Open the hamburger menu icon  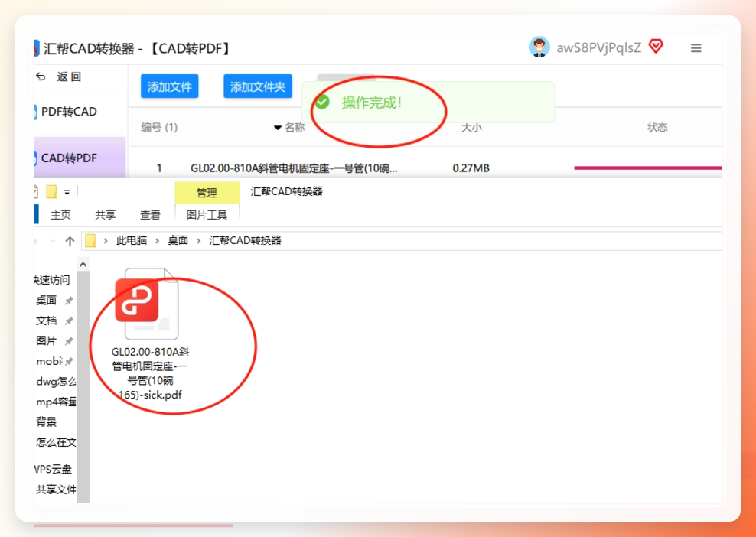pos(696,47)
